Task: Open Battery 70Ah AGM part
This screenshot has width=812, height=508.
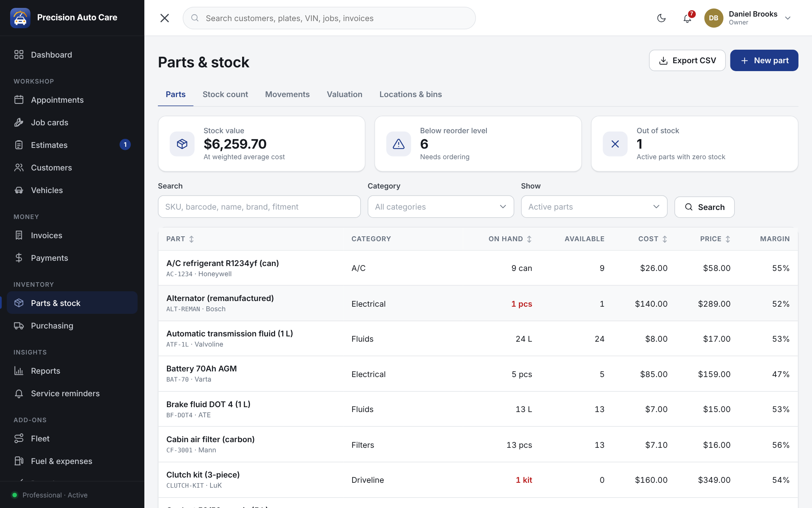Action: click(x=478, y=374)
